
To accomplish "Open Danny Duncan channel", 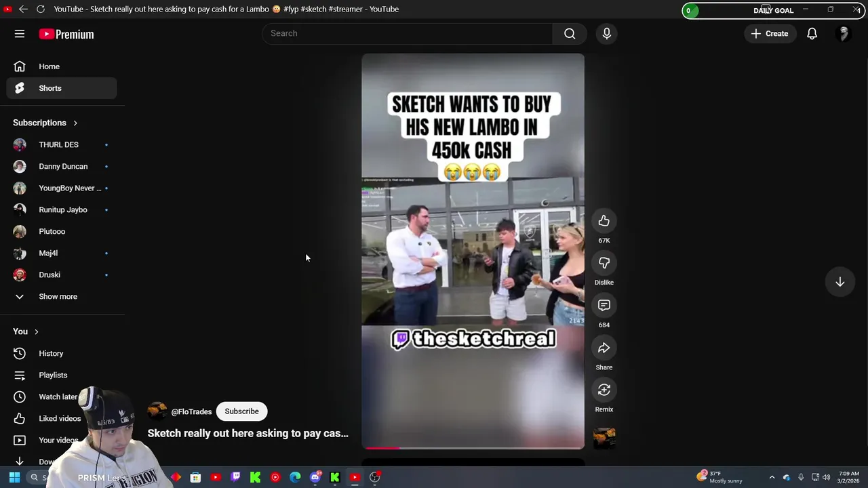I will [x=62, y=166].
